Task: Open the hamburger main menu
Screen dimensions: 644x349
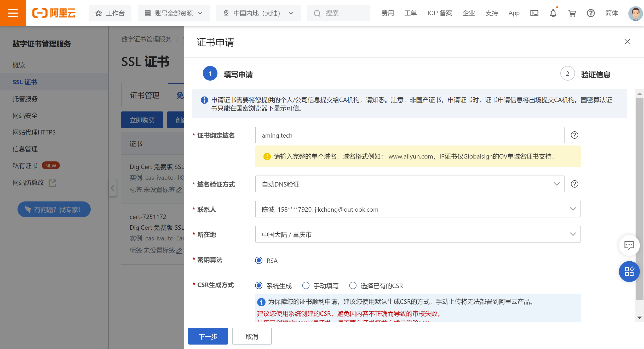Action: [x=13, y=13]
